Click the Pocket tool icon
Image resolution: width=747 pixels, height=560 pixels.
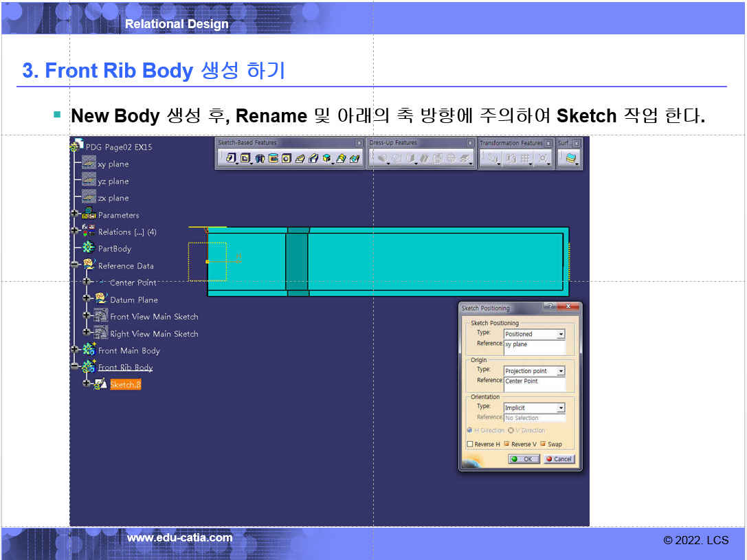[x=245, y=159]
